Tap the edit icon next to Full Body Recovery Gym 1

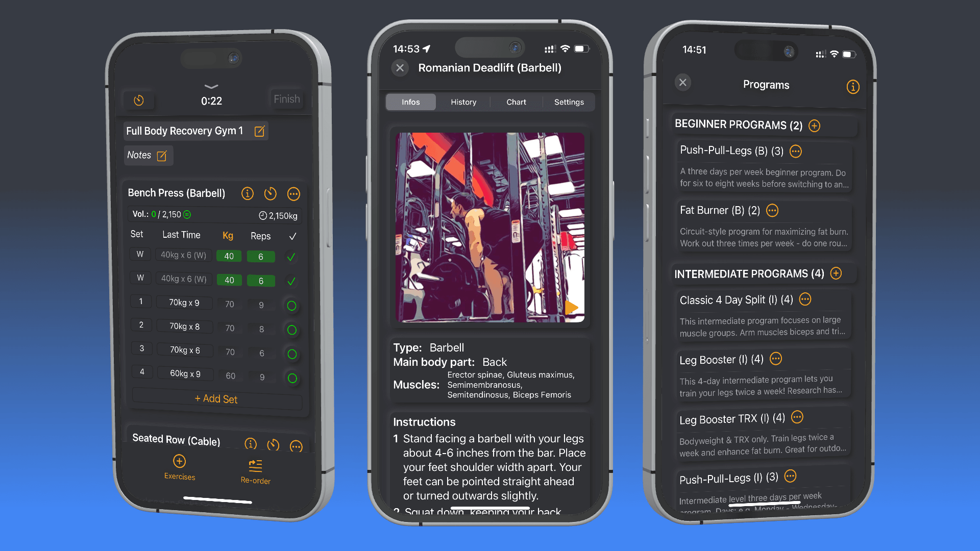[261, 131]
